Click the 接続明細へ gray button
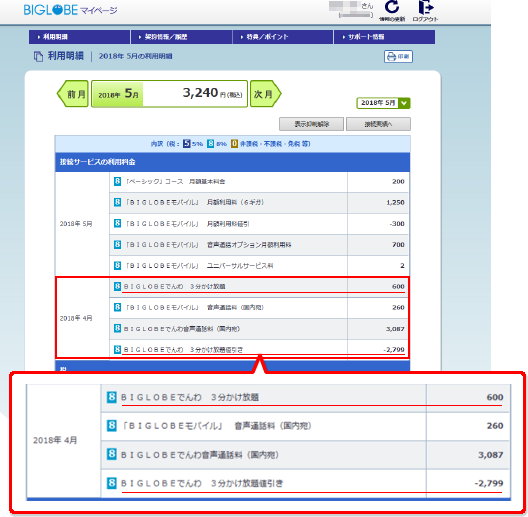This screenshot has width=528, height=517. 378,124
